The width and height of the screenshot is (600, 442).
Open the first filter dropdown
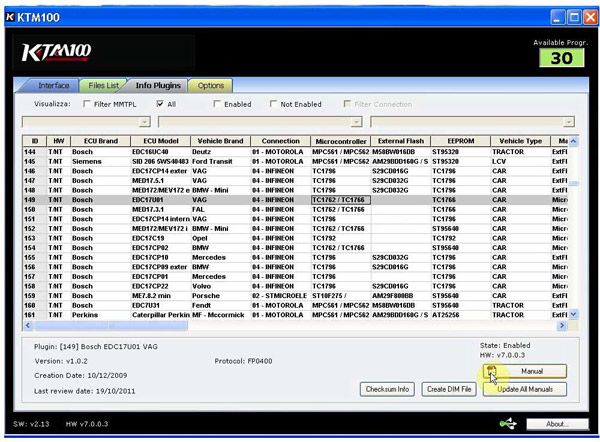click(x=144, y=122)
